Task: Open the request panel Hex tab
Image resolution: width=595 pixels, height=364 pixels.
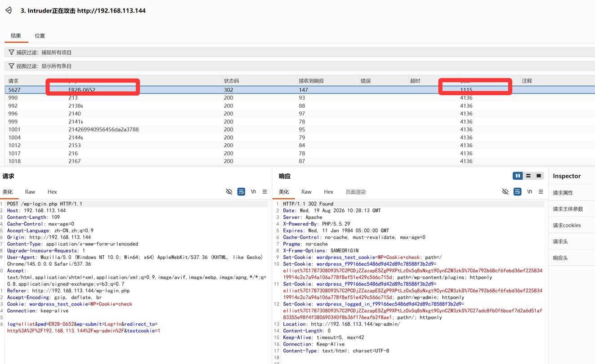Action: click(x=52, y=192)
